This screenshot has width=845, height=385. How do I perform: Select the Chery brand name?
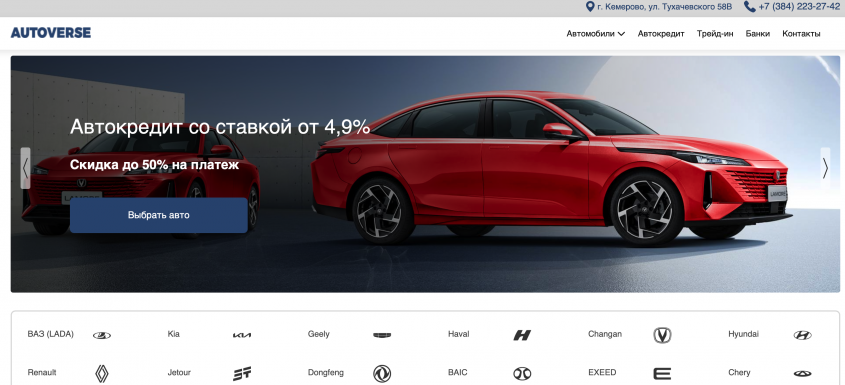click(739, 373)
